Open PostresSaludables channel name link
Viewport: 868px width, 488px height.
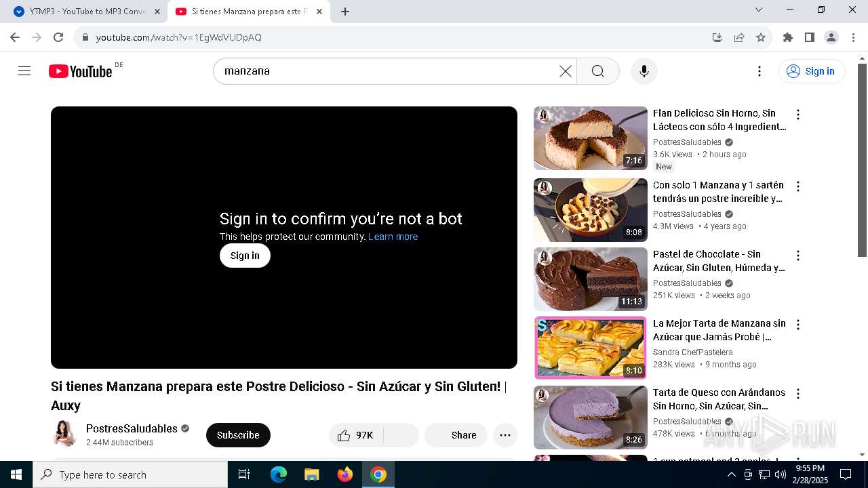pos(132,428)
